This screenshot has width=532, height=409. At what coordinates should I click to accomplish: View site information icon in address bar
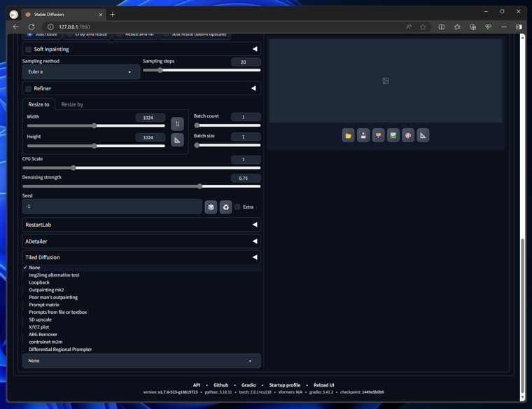50,27
